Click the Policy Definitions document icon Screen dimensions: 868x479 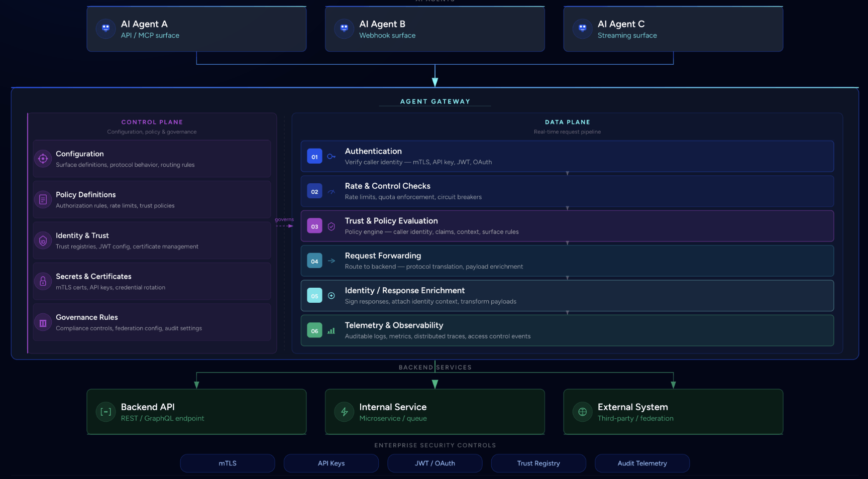pos(43,200)
